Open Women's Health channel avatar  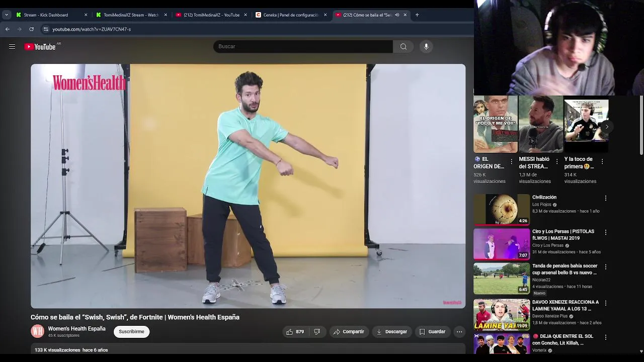[x=38, y=331]
